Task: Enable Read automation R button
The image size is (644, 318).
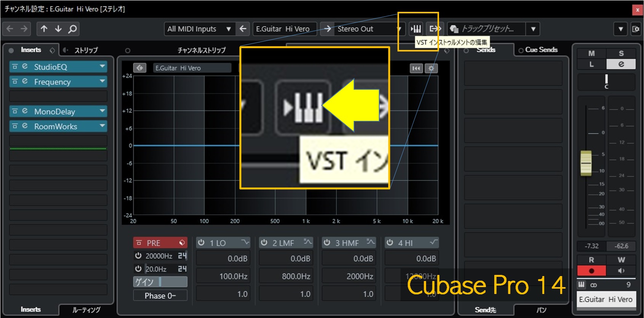Action: [x=591, y=260]
